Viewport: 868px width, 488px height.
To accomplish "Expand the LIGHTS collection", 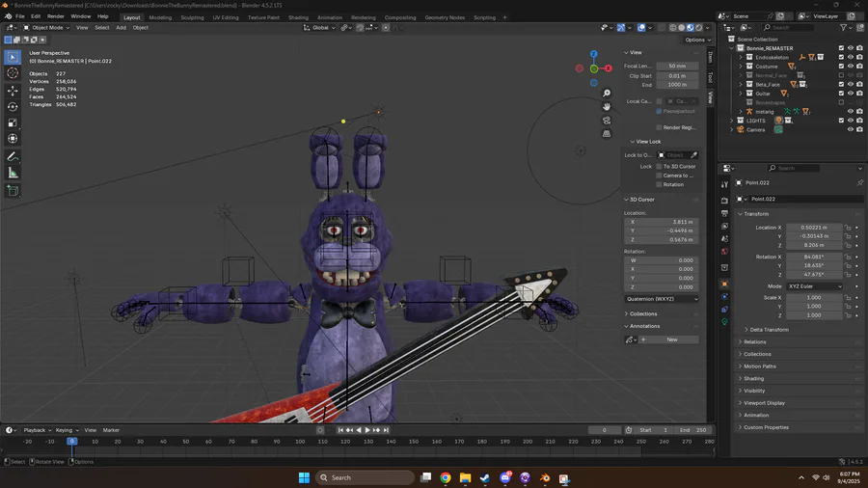I will [x=732, y=121].
